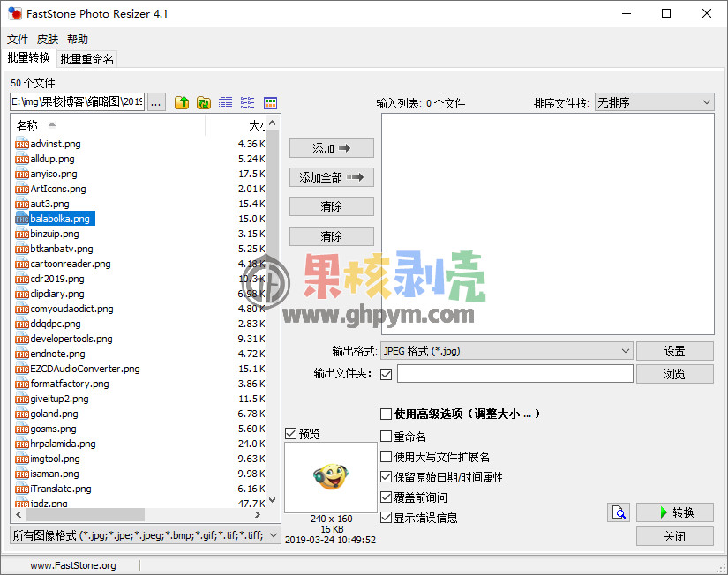Open the 排序文件按 sort dropdown
This screenshot has width=728, height=575.
tap(654, 102)
